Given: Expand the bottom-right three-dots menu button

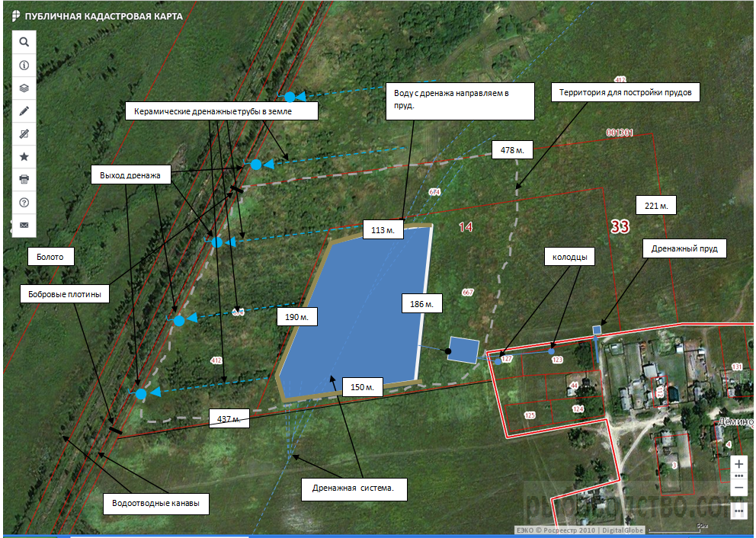Looking at the screenshot, I should coord(738,511).
